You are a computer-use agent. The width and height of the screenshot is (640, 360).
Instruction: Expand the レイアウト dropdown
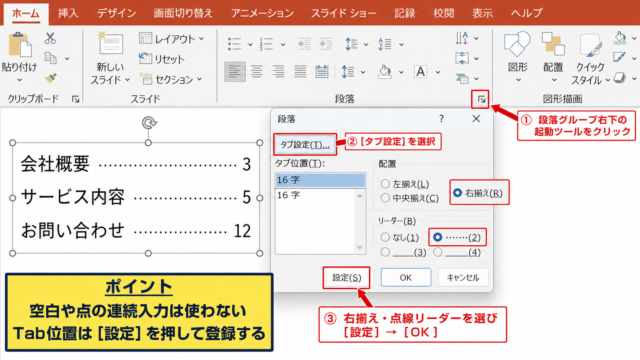pyautogui.click(x=202, y=39)
